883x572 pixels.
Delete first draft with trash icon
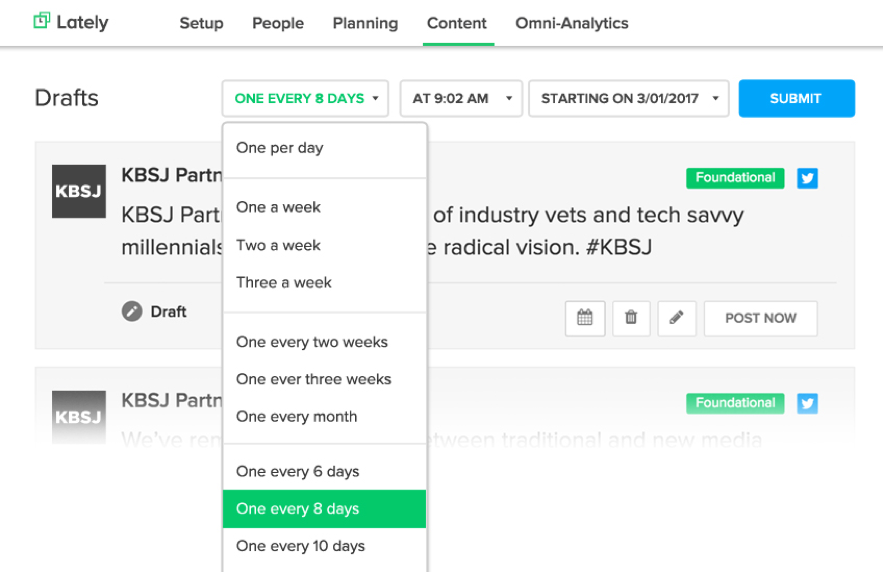tap(631, 318)
